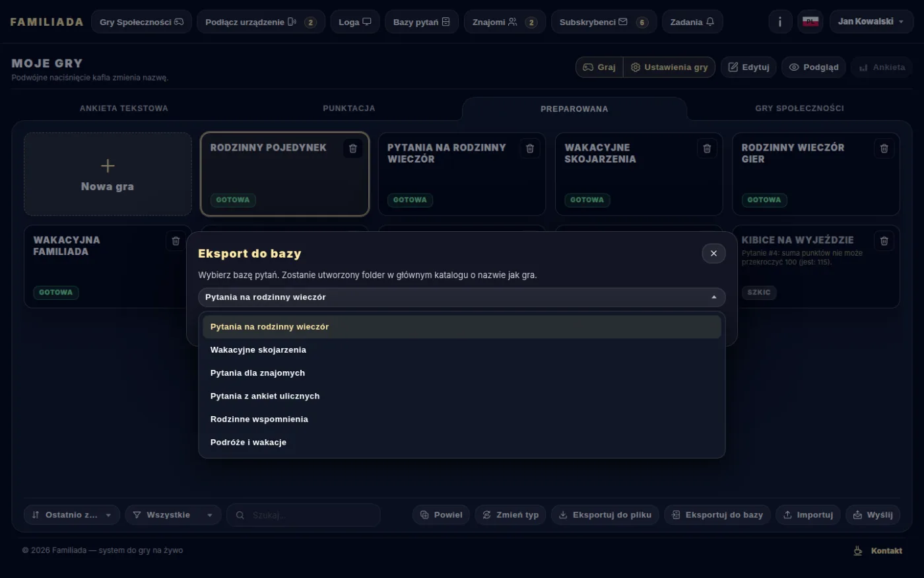Click trash icon on Pytania na rodzinny wieczór card
Screen dimensions: 924x578
tap(529, 149)
